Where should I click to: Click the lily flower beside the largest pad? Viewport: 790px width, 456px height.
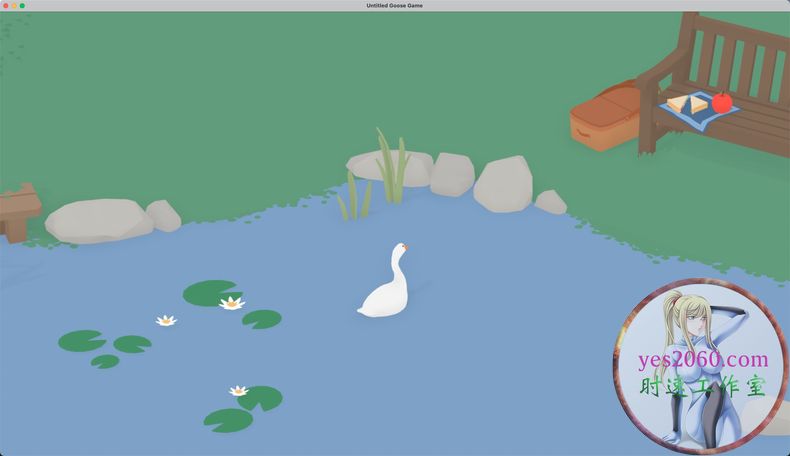click(x=232, y=303)
